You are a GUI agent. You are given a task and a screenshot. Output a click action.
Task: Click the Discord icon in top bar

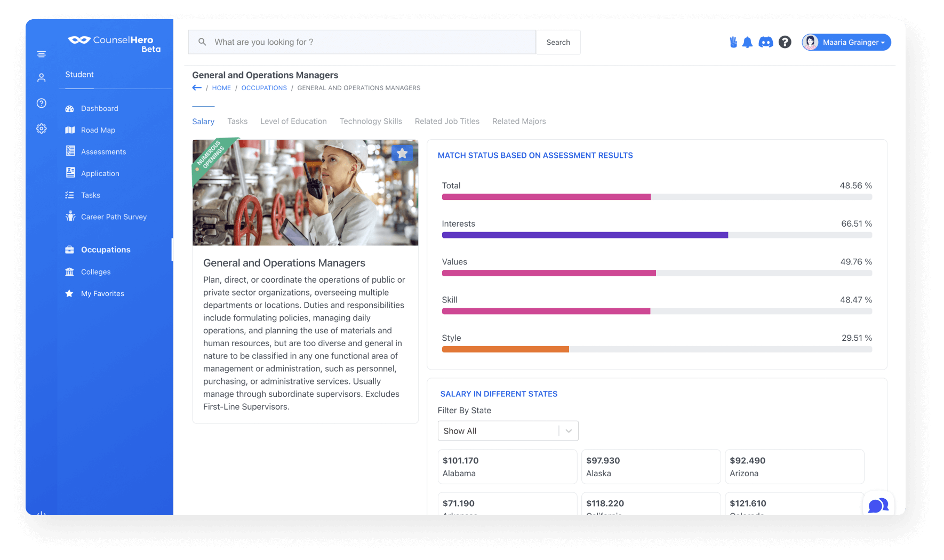(766, 42)
